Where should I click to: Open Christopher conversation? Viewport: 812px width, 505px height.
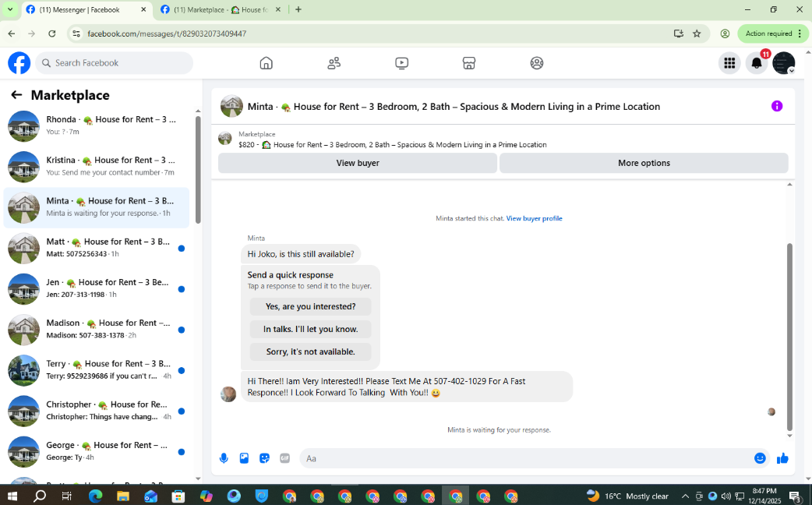point(97,411)
